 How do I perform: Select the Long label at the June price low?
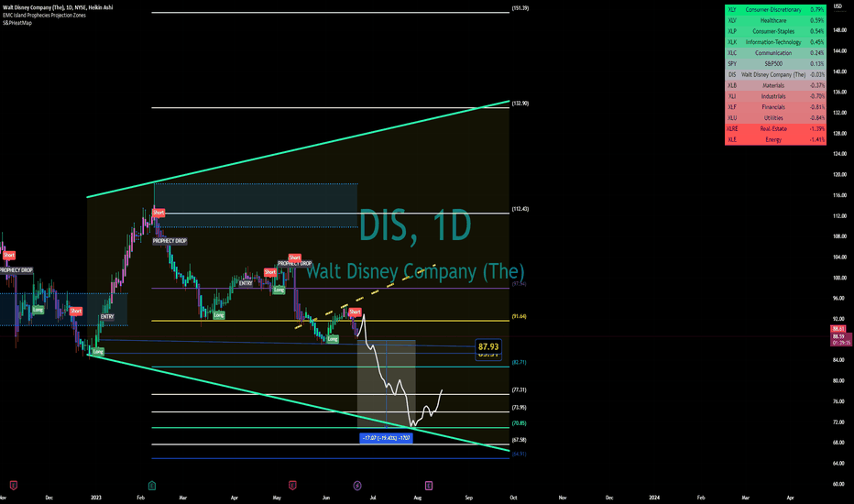click(333, 339)
